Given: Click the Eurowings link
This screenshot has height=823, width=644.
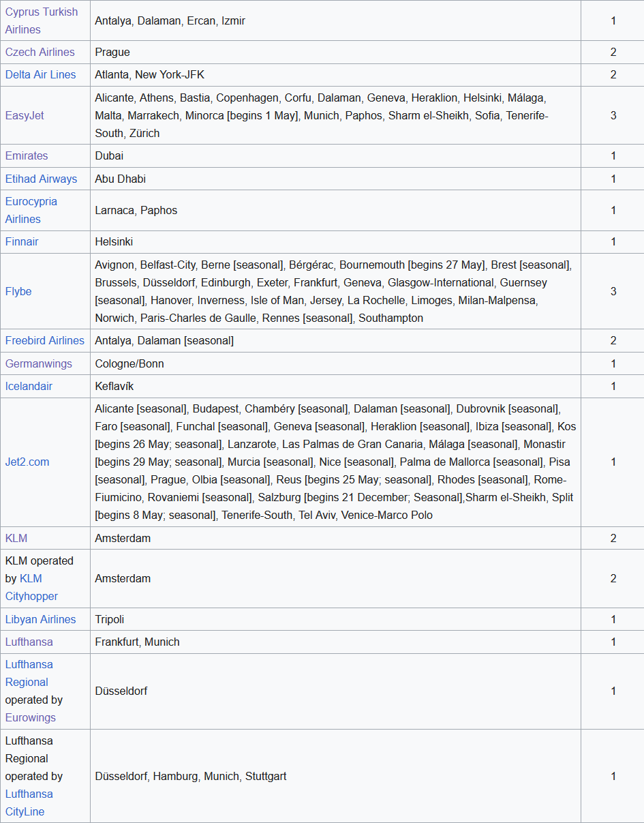Looking at the screenshot, I should (30, 717).
